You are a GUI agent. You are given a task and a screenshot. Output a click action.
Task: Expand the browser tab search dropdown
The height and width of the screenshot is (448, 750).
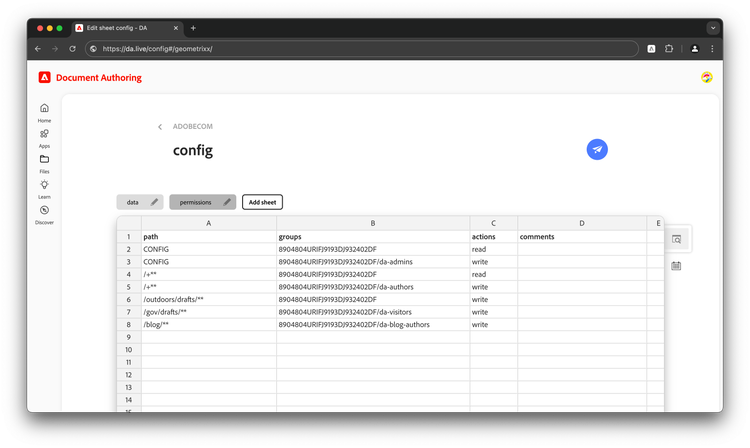coord(713,28)
